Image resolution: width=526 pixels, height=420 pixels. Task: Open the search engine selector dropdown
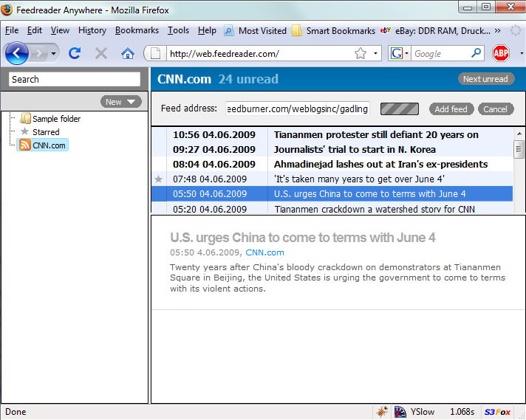[399, 53]
